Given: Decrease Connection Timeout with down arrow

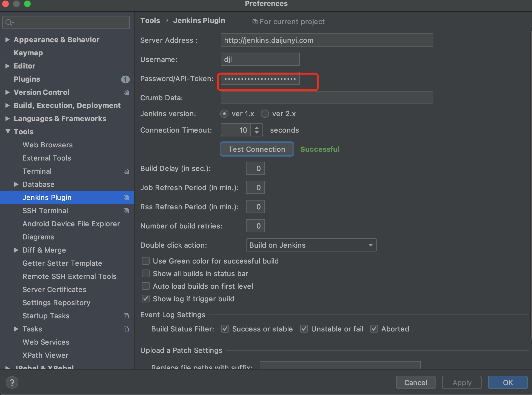Looking at the screenshot, I should 257,133.
